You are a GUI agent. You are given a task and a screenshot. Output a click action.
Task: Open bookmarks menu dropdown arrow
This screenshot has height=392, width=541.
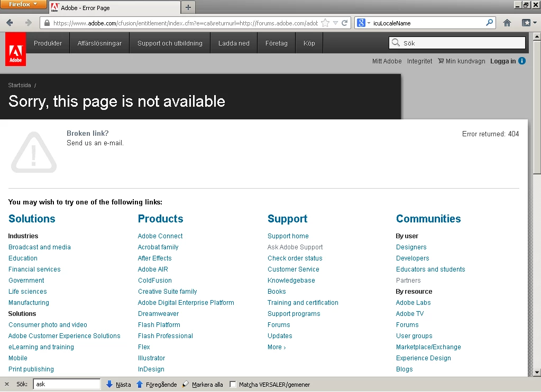tap(535, 23)
